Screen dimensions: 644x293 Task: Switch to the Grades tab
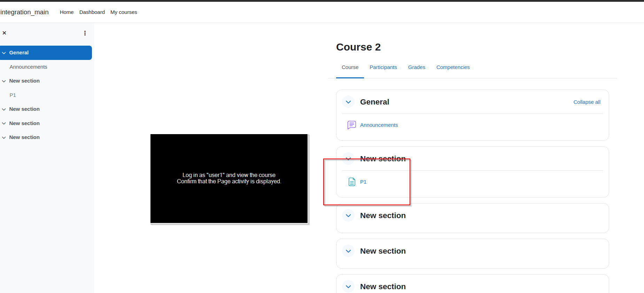[x=417, y=67]
